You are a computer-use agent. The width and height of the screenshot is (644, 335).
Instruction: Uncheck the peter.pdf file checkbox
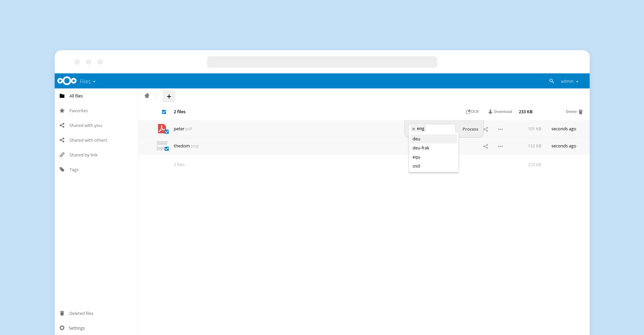167,132
